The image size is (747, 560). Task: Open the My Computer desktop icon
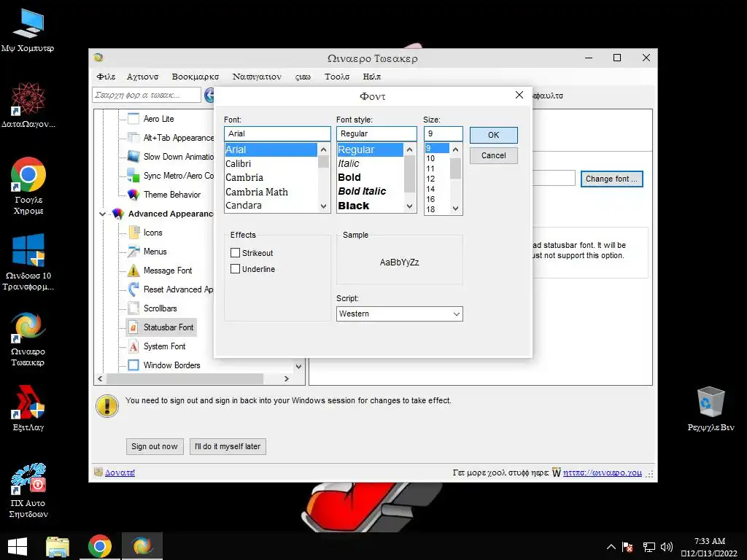coord(28,30)
